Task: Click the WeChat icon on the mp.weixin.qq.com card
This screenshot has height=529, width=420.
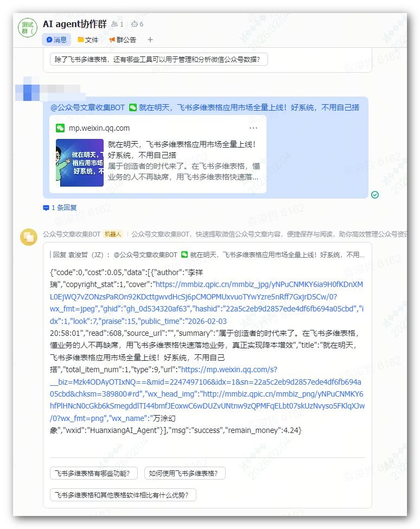Action: tap(60, 128)
